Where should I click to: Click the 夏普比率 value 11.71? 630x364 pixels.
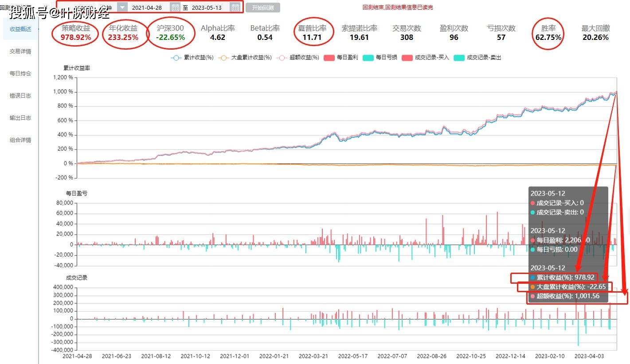312,38
